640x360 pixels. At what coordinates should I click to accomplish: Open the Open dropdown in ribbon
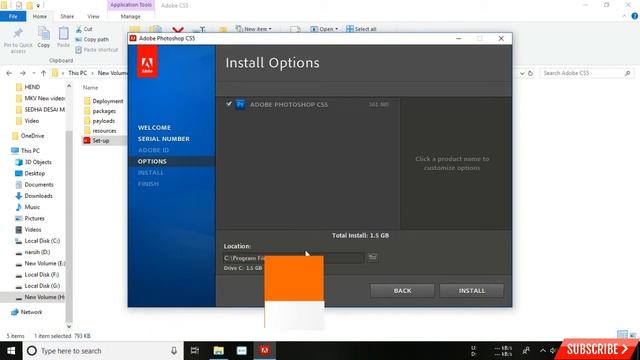click(x=324, y=29)
